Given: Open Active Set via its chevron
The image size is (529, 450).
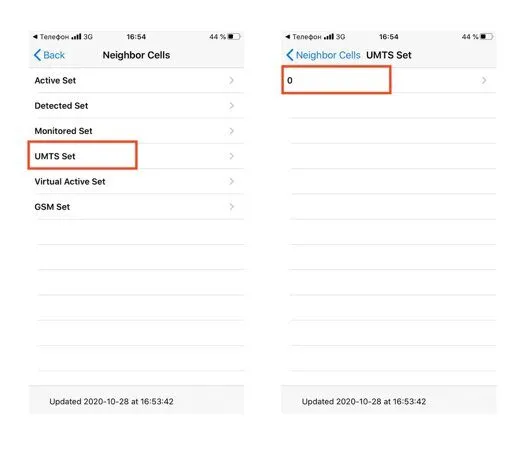Looking at the screenshot, I should (x=231, y=80).
